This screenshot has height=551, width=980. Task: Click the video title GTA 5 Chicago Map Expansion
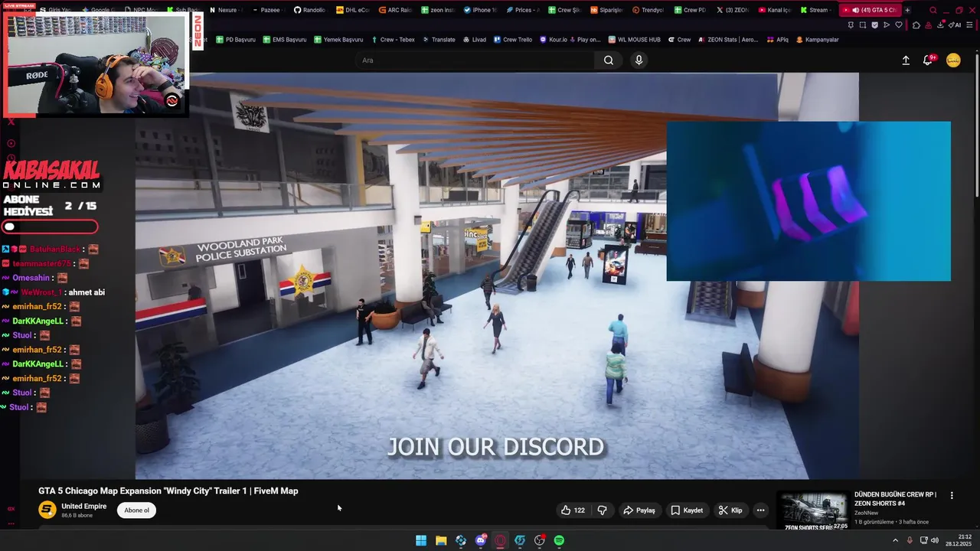[168, 491]
